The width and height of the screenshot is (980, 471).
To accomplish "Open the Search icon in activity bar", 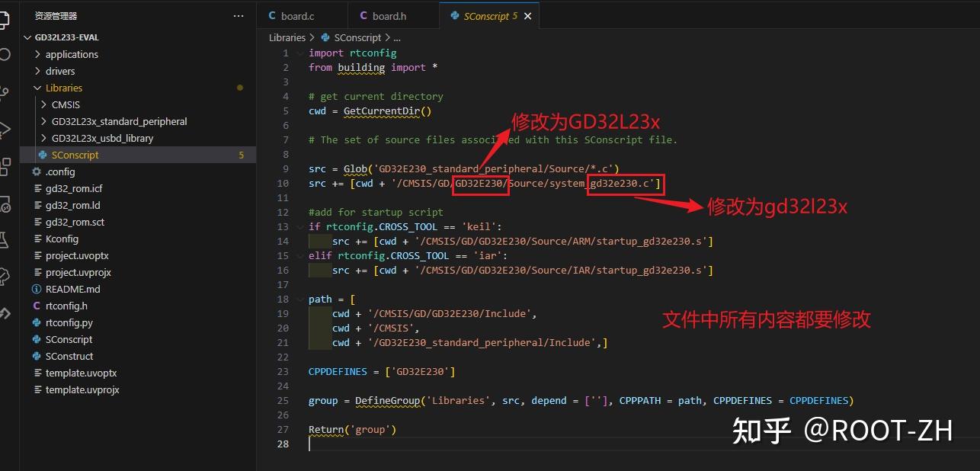I will 7,53.
